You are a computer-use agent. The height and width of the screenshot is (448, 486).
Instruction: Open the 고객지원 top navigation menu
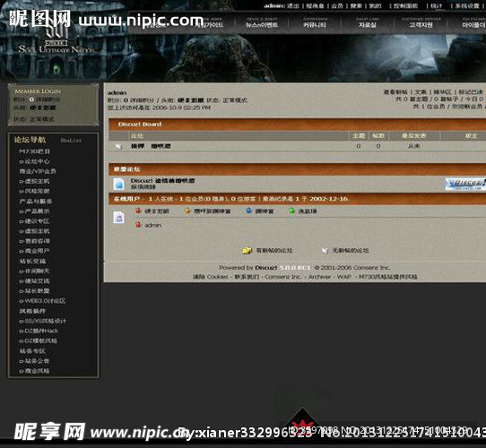pos(421,24)
